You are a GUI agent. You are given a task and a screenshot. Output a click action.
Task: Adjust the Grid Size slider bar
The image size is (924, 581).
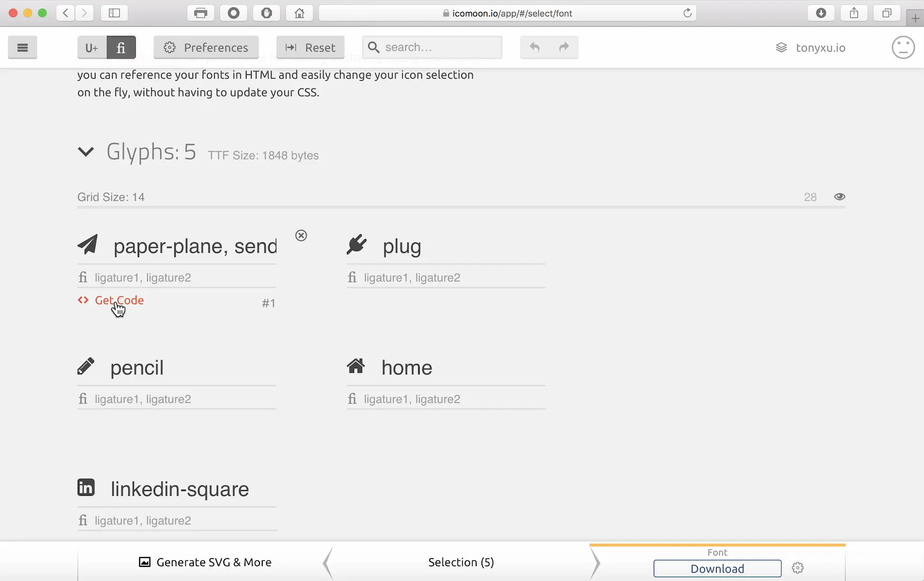point(461,206)
